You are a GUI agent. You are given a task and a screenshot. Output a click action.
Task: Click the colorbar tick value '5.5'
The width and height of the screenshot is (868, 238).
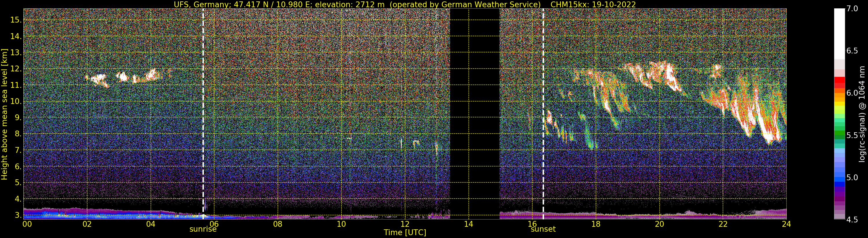coord(852,135)
